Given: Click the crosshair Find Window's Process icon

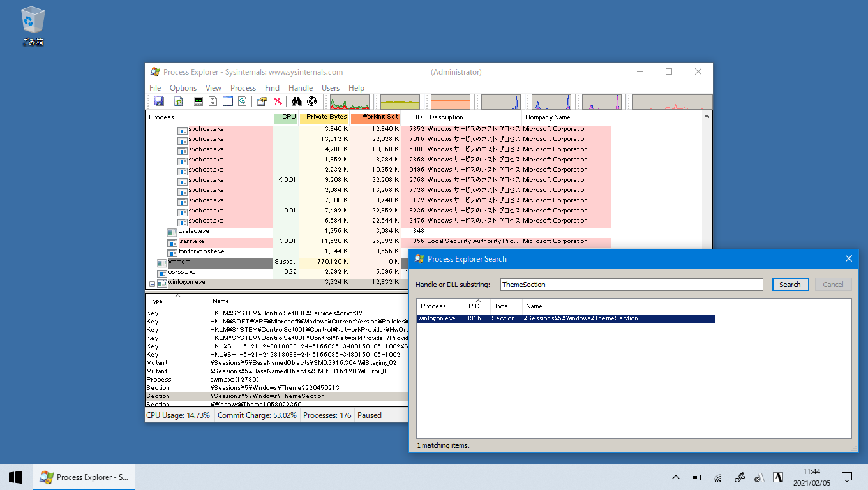Looking at the screenshot, I should click(311, 101).
